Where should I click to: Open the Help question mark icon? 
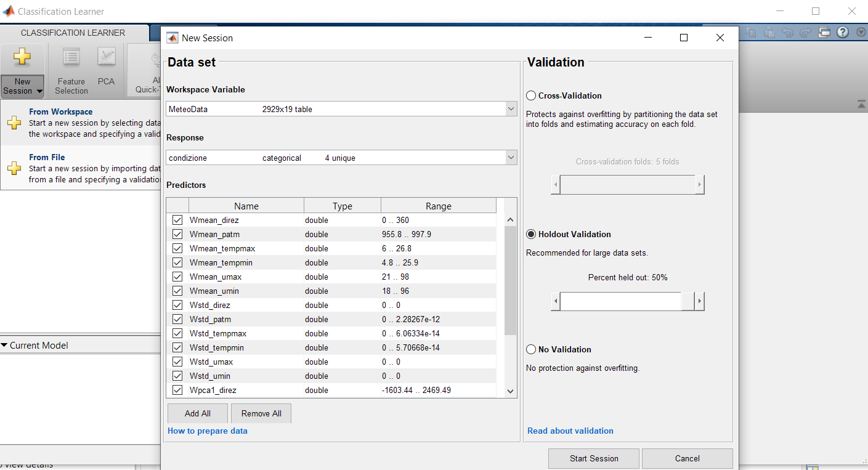click(x=842, y=33)
